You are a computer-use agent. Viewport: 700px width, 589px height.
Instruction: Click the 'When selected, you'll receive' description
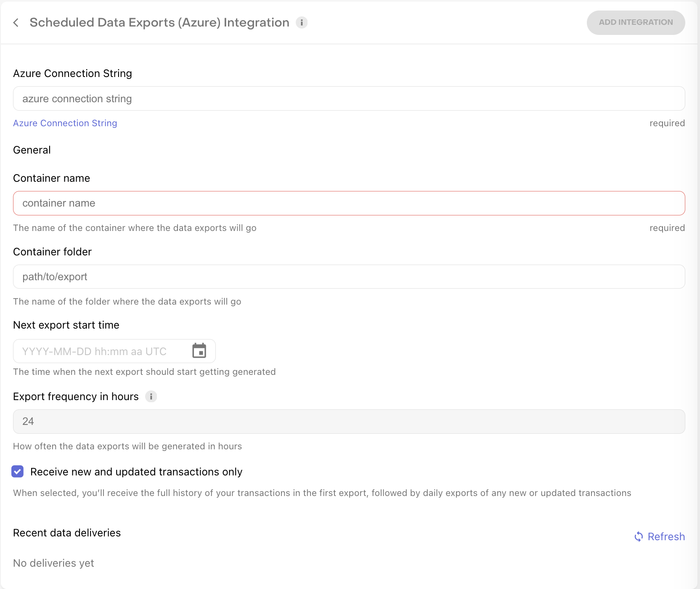[322, 493]
